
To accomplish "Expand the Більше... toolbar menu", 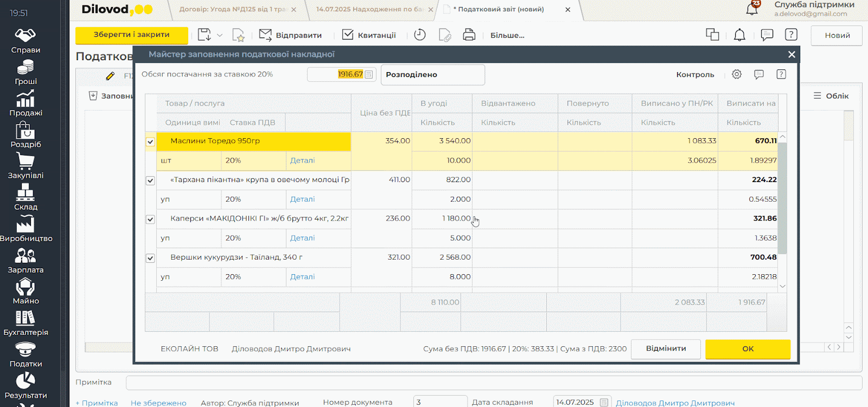I will tap(507, 35).
